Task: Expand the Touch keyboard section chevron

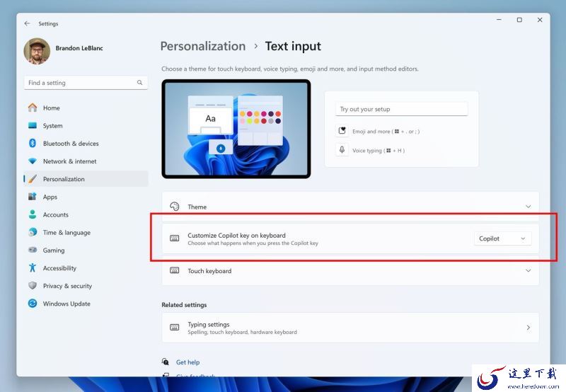Action: [528, 270]
